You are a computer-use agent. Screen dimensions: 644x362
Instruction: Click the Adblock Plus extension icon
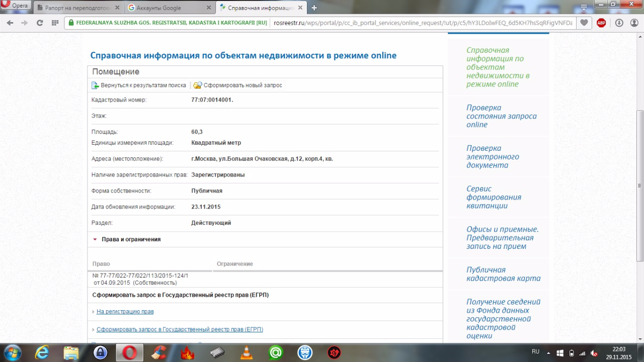pos(601,23)
